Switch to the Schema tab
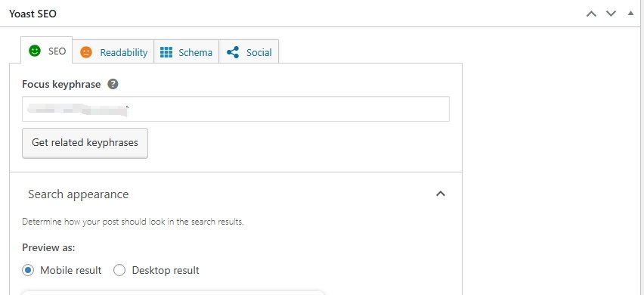This screenshot has width=644, height=295. pos(187,52)
